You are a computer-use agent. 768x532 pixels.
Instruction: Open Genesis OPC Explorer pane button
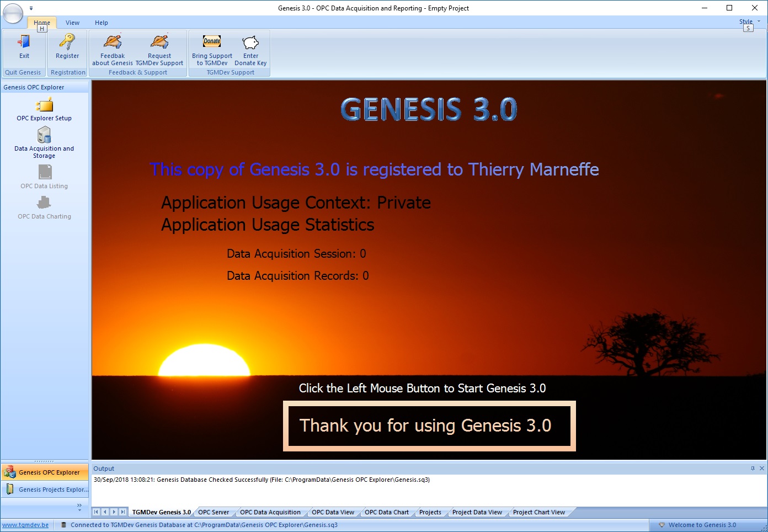coord(45,472)
